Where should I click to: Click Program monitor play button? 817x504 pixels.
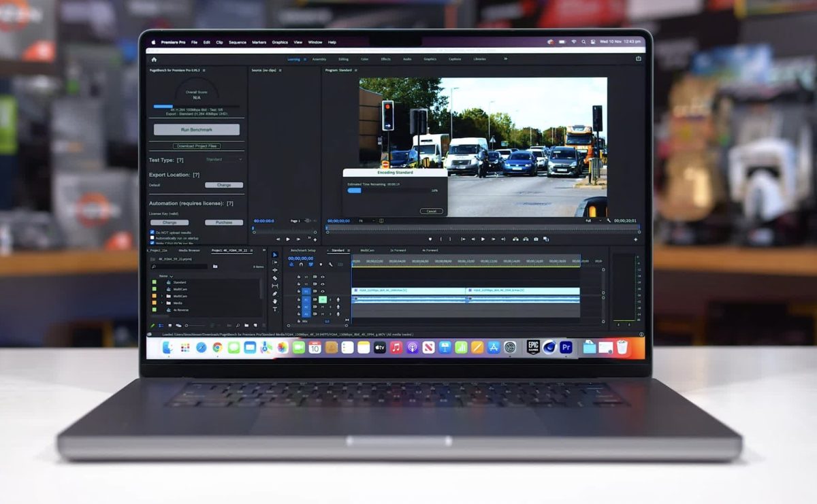point(483,239)
